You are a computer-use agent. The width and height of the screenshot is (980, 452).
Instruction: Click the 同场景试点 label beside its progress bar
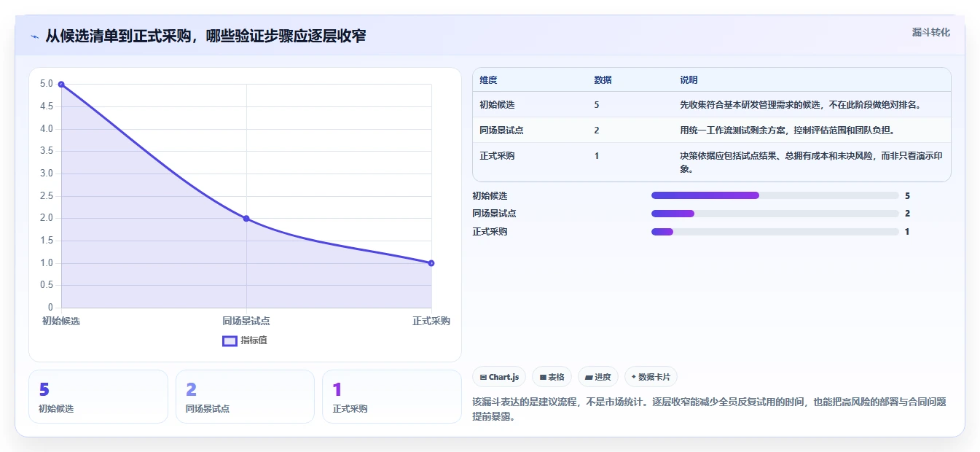click(x=494, y=214)
